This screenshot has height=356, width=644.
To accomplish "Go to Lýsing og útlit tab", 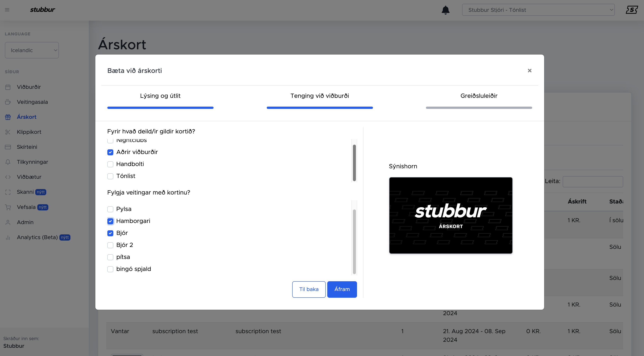I will coord(160,96).
